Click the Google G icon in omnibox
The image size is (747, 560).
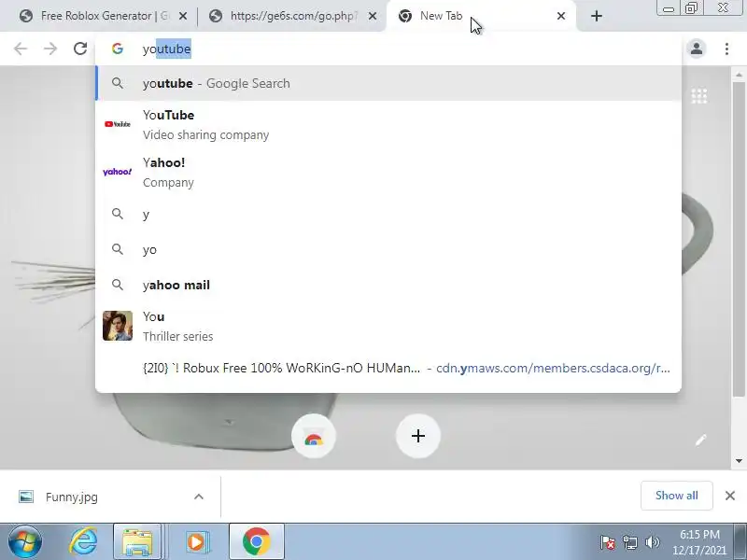coord(118,49)
